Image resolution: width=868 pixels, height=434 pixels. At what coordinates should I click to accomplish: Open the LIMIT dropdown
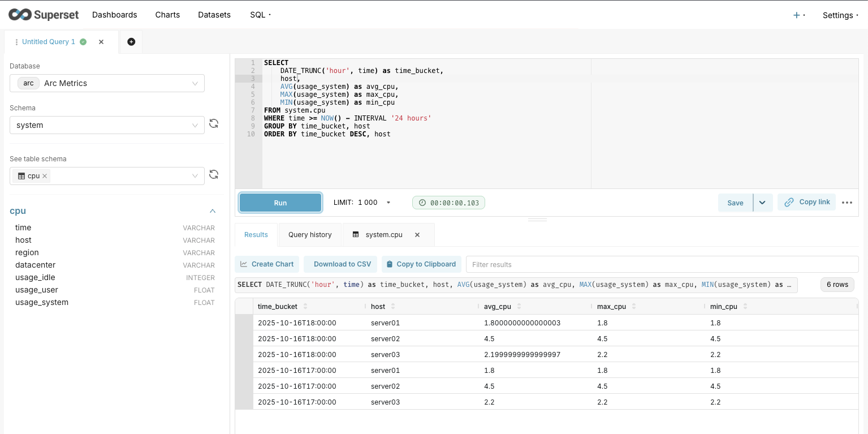tap(388, 203)
